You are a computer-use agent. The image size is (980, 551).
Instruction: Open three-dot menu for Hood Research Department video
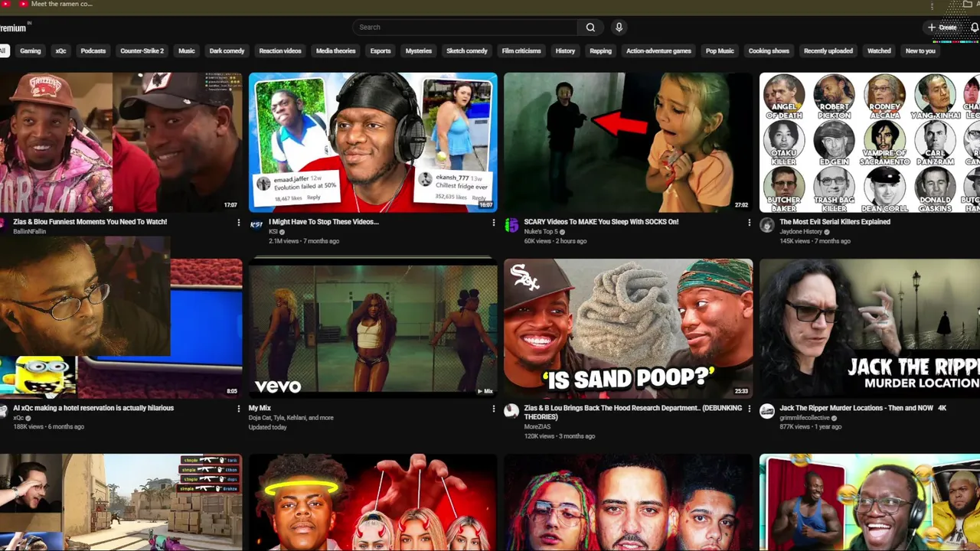click(749, 409)
